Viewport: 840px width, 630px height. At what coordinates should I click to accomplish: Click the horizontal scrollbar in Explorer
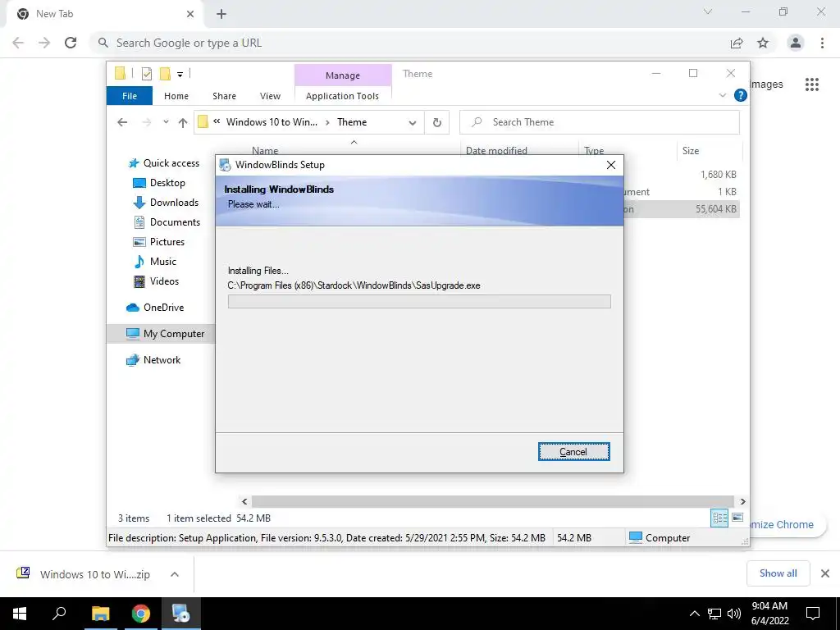[493, 501]
